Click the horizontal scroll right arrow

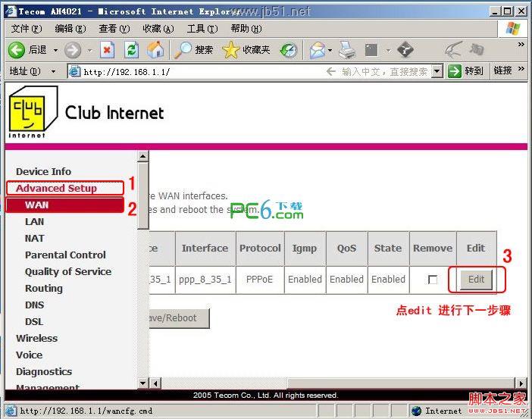pyautogui.click(x=521, y=383)
